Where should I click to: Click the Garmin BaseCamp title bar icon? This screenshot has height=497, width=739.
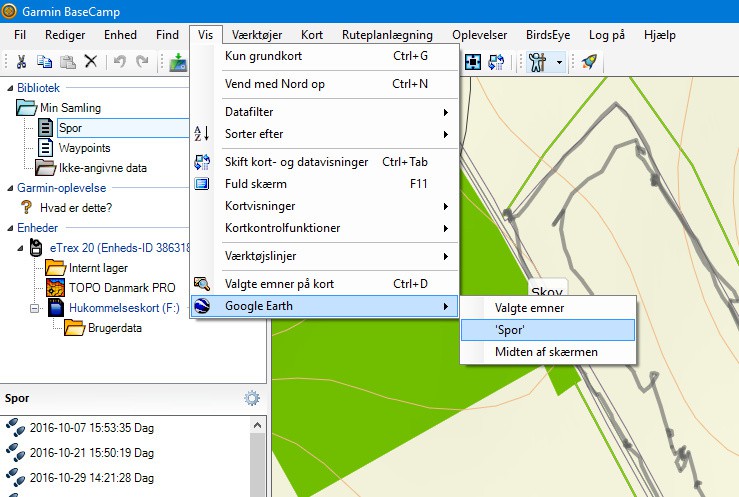(x=9, y=11)
